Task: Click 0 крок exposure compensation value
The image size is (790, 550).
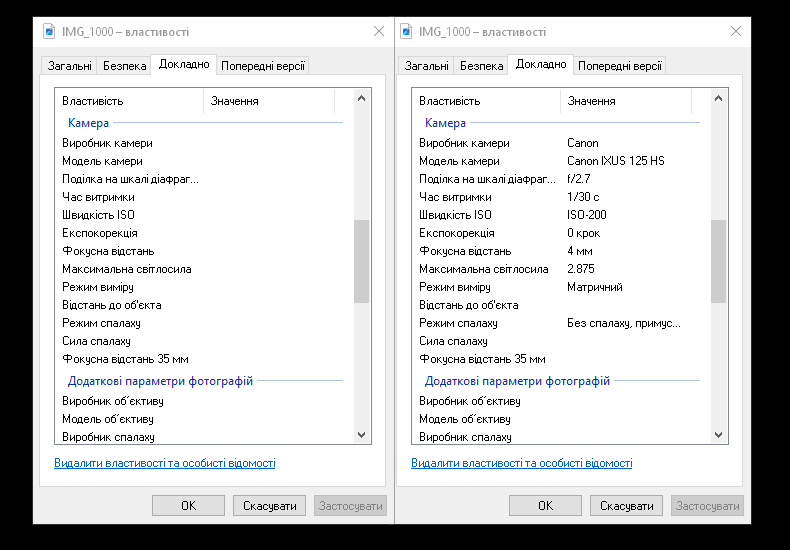Action: pos(583,233)
